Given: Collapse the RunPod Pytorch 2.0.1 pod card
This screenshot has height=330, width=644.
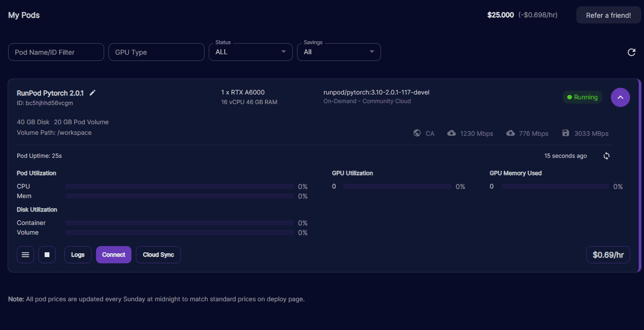Looking at the screenshot, I should pyautogui.click(x=620, y=97).
